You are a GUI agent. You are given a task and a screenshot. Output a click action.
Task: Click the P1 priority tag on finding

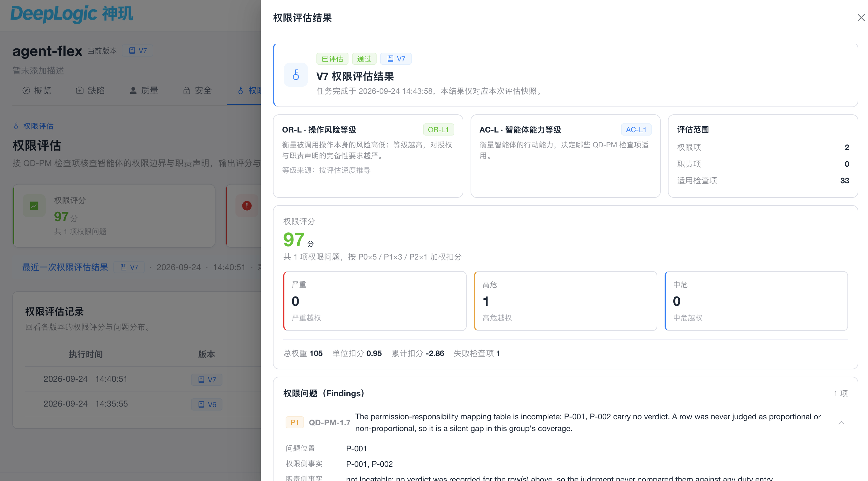click(294, 422)
